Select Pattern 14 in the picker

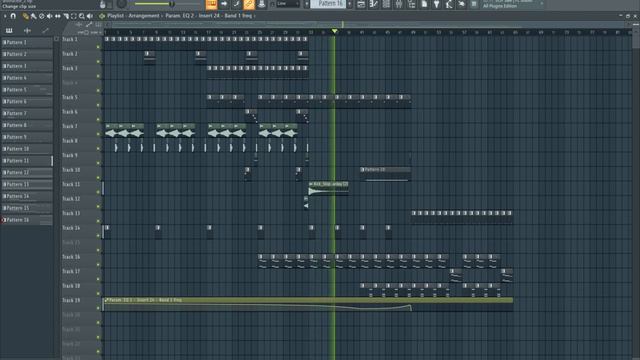click(27, 196)
